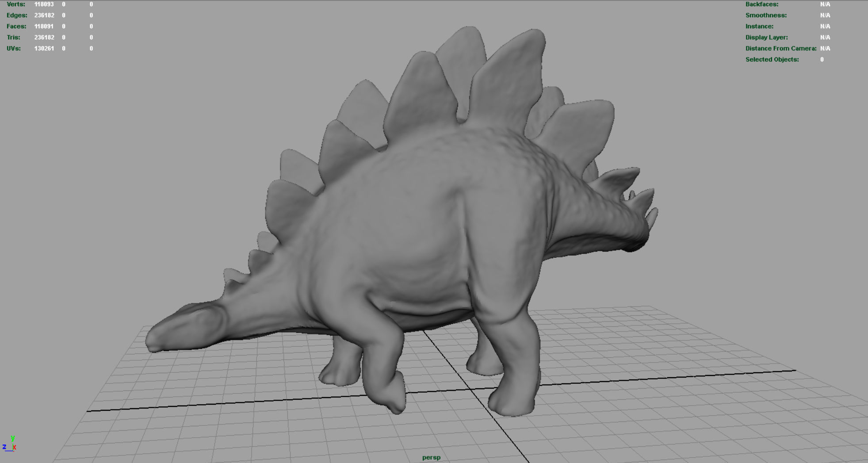Click the "Display Layer:" heads-up label
Image resolution: width=868 pixels, height=463 pixels.
(767, 38)
